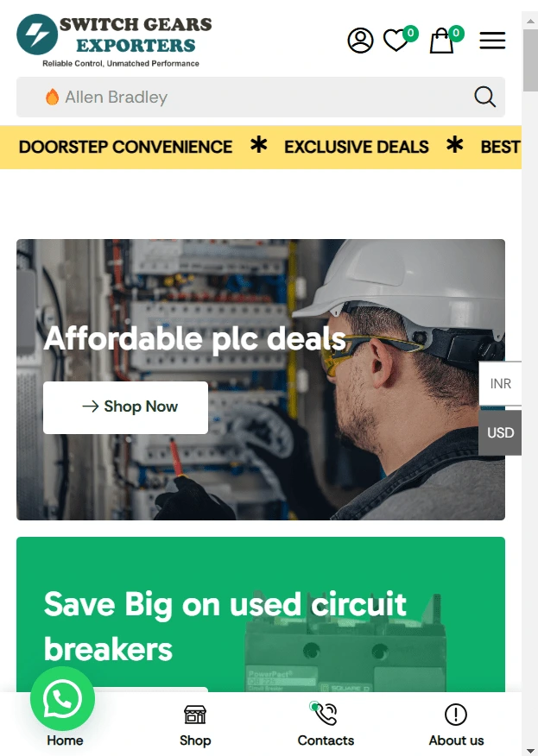Image resolution: width=538 pixels, height=756 pixels.
Task: Click the flame trending icon
Action: click(x=52, y=97)
